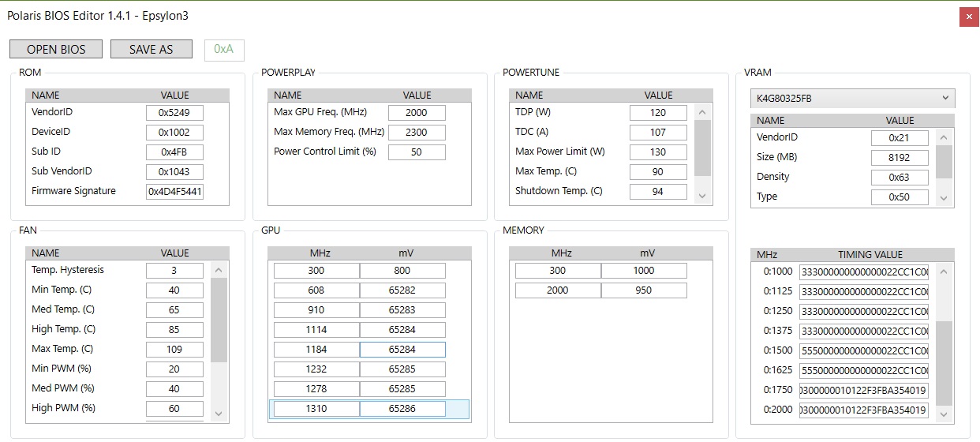Click the SAVE AS button
The width and height of the screenshot is (980, 442).
click(x=151, y=49)
